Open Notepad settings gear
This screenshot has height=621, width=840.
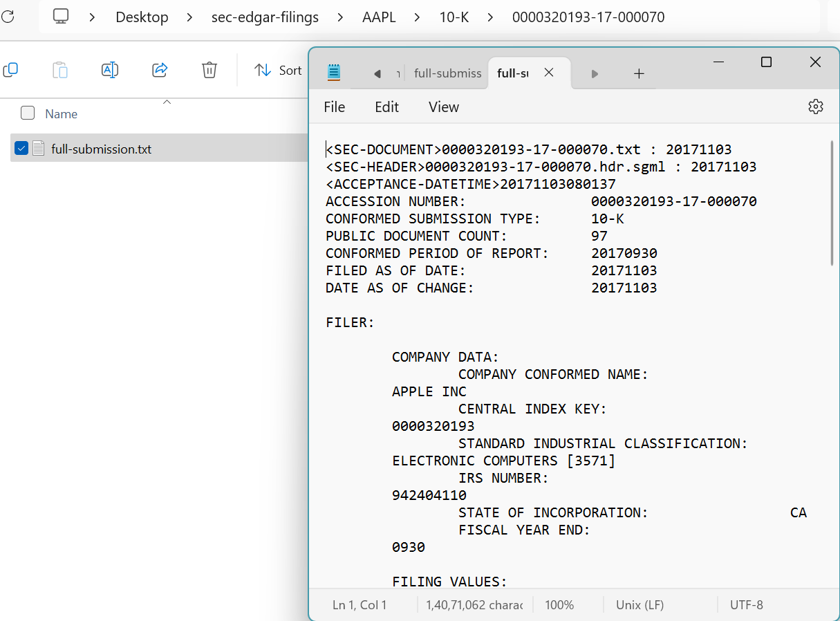tap(816, 106)
